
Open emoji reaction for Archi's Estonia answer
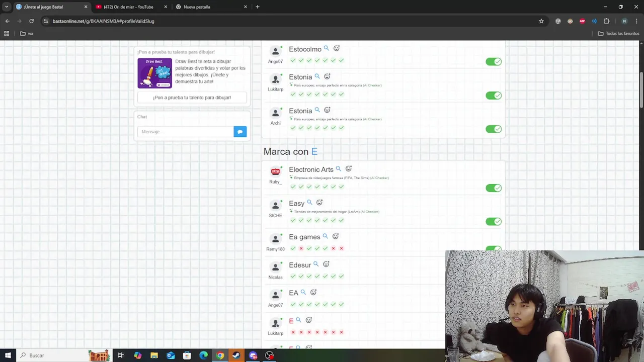327,110
